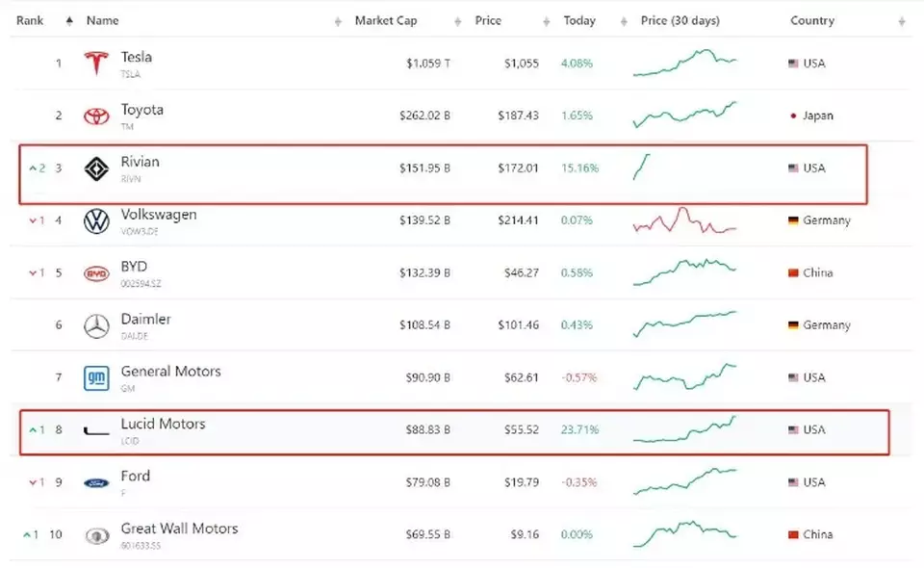Click Great Wall Motors' price "$9.16"
The image size is (924, 568).
tap(525, 534)
